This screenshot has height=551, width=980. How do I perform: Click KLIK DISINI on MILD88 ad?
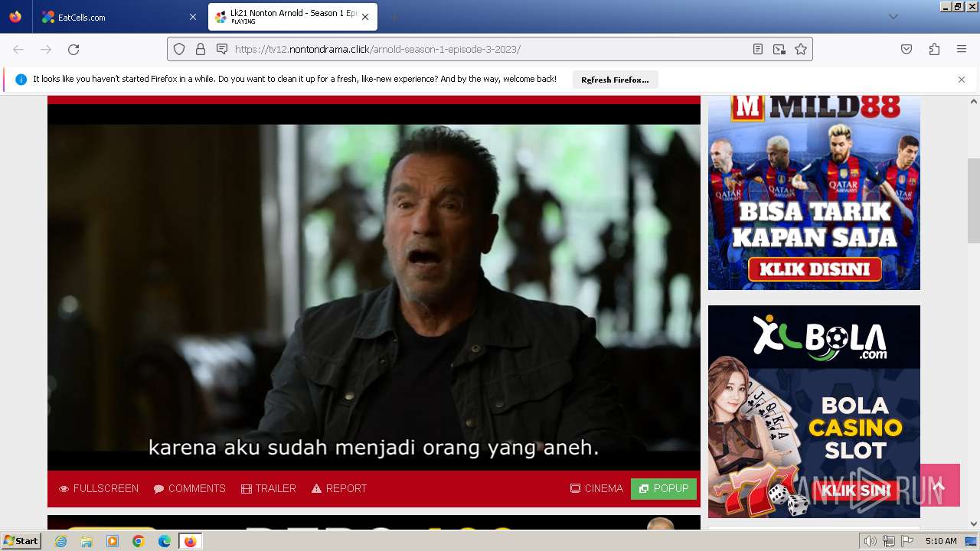[x=815, y=269]
